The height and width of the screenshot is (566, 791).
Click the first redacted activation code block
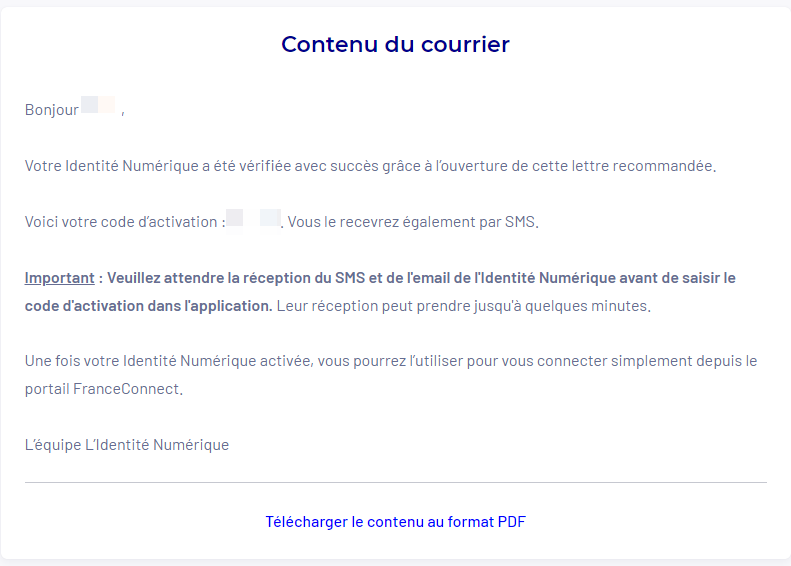235,218
